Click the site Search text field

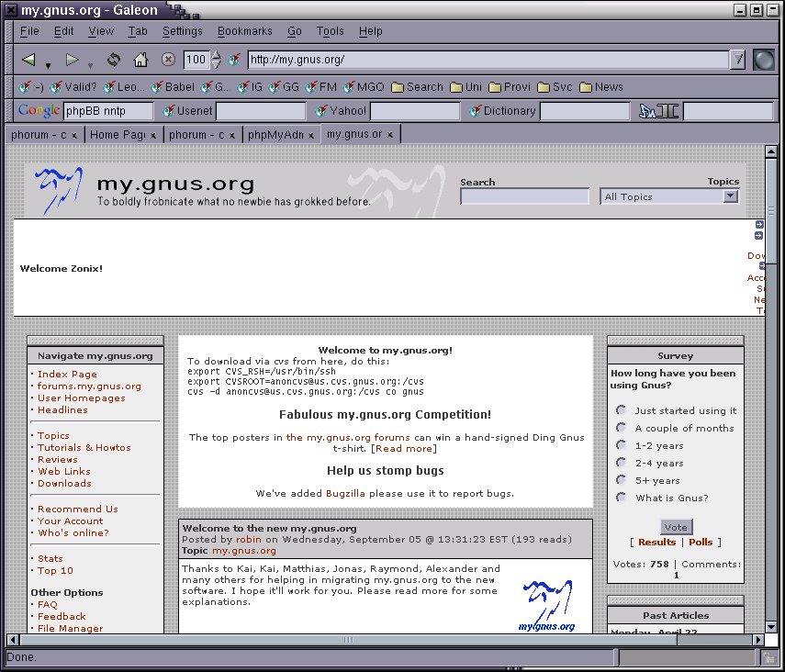coord(524,196)
